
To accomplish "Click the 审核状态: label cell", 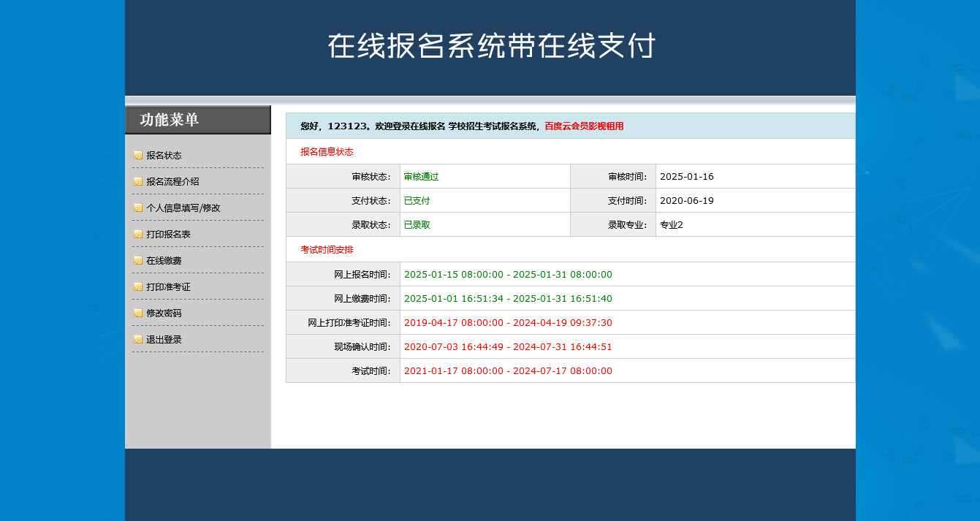I will pos(343,177).
